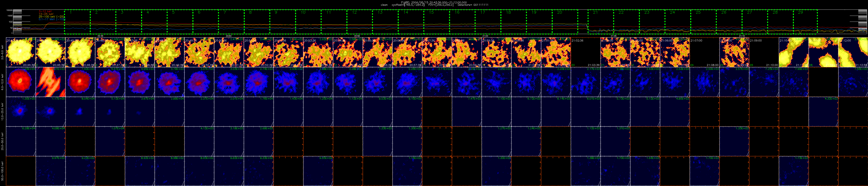Select time interval 14 box in light curve

coord(411,22)
